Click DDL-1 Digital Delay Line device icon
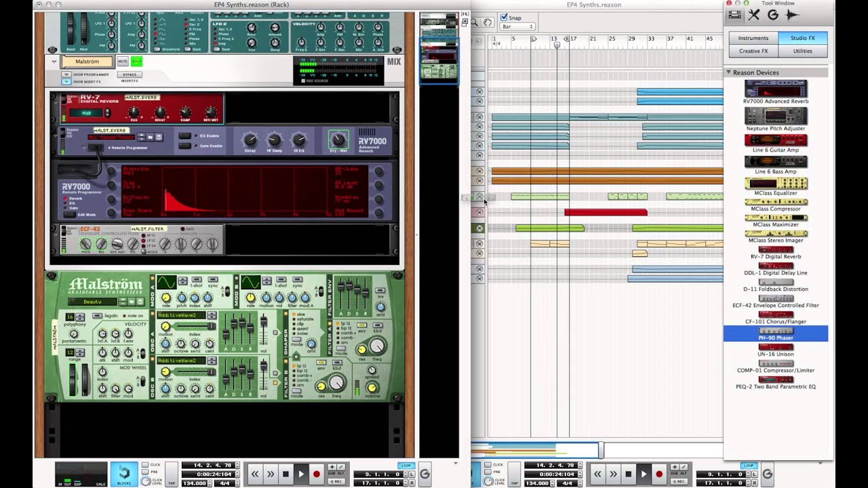 (x=776, y=266)
